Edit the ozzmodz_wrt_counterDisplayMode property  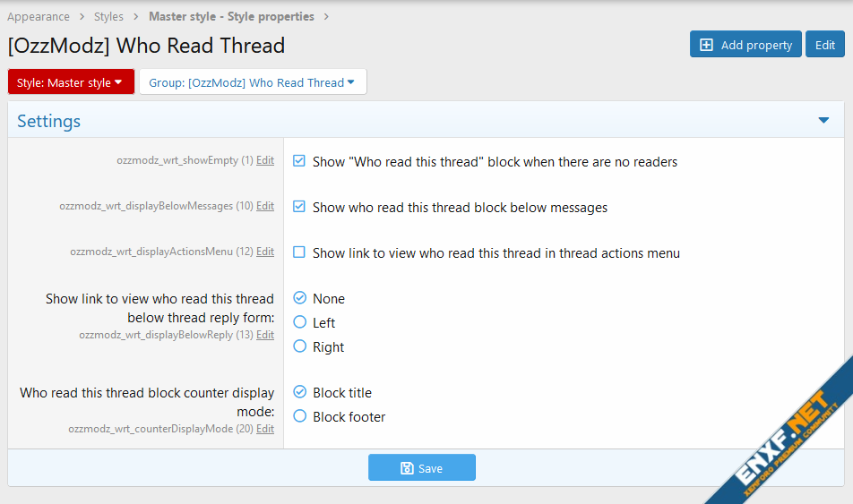[x=265, y=429]
